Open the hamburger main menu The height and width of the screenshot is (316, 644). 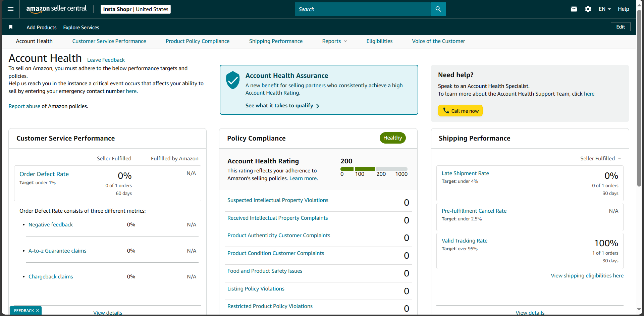click(x=10, y=9)
